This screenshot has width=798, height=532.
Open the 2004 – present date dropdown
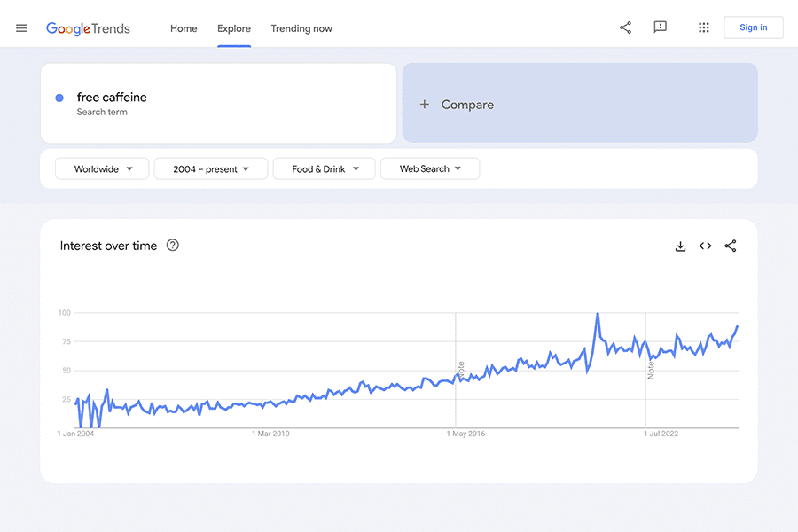(211, 169)
